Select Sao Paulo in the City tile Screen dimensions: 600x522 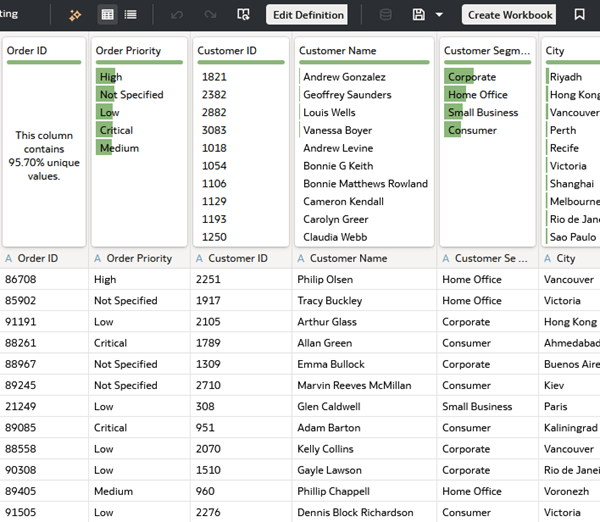572,237
